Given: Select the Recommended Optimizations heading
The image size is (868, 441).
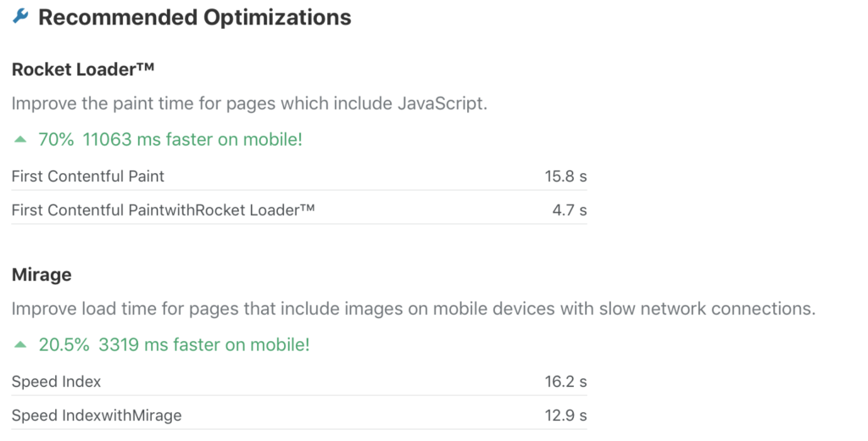Looking at the screenshot, I should pyautogui.click(x=194, y=17).
